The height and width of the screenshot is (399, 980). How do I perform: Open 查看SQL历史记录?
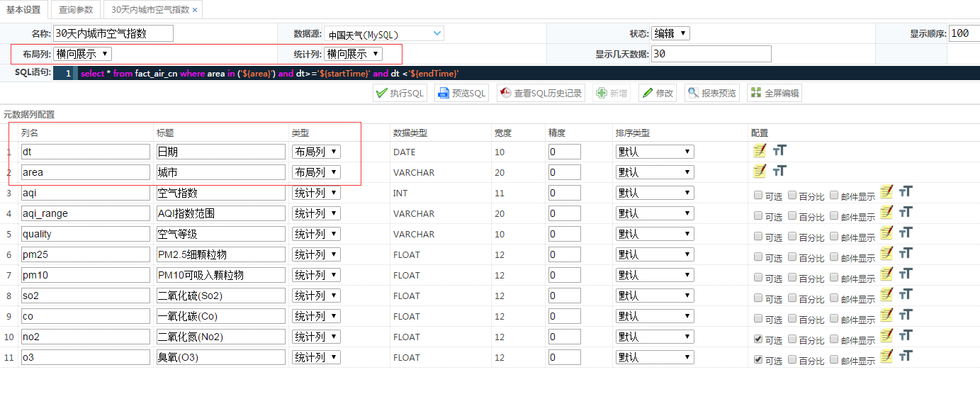tap(541, 93)
